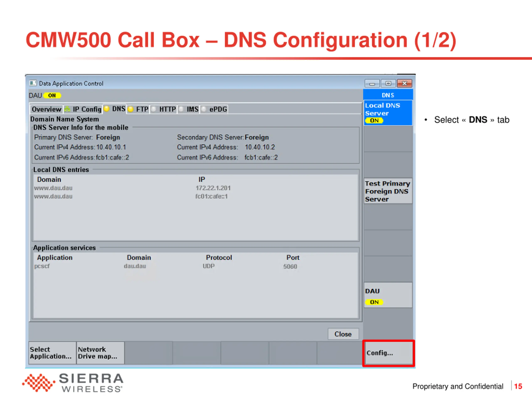
Task: Click the IP column header
Action: coord(202,179)
